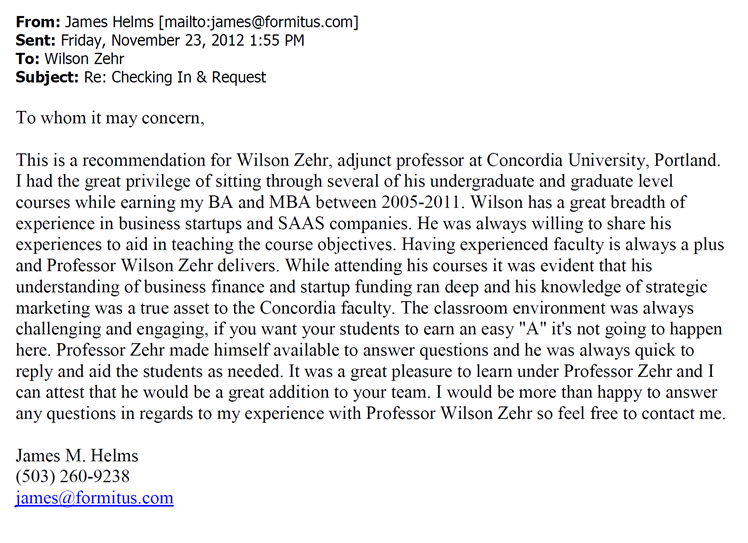
Task: Click the phone number (503) 260-9238
Action: [72, 476]
